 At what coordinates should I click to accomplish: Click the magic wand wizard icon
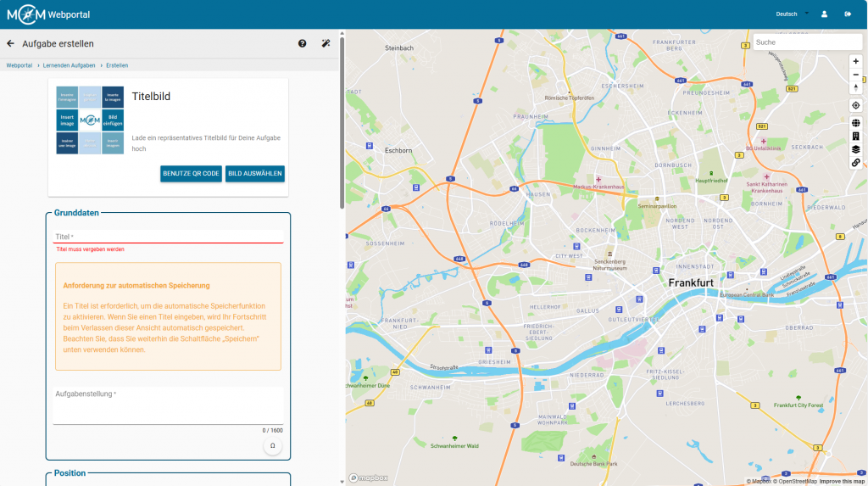(325, 43)
